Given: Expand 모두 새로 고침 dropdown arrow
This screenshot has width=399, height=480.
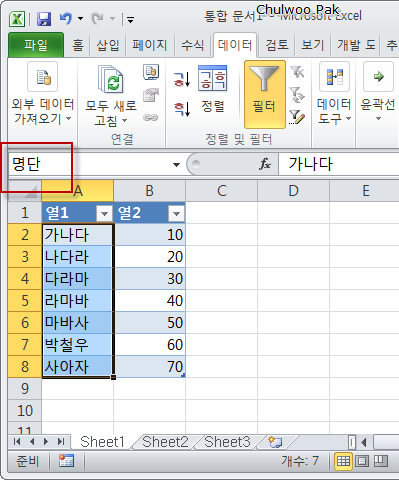Looking at the screenshot, I should pyautogui.click(x=124, y=120).
